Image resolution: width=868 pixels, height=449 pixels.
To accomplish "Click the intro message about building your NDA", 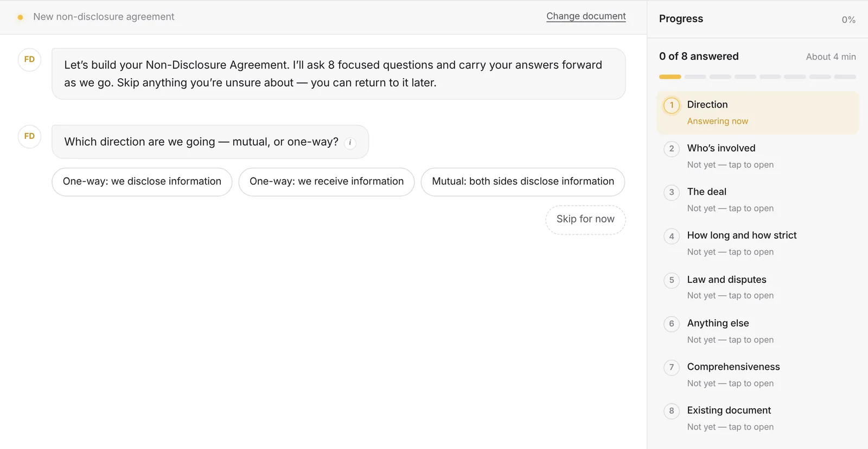I will click(x=339, y=74).
